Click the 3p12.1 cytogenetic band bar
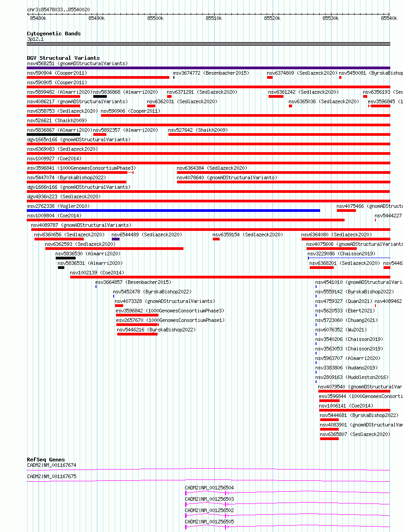The image size is (403, 532). coord(209,44)
